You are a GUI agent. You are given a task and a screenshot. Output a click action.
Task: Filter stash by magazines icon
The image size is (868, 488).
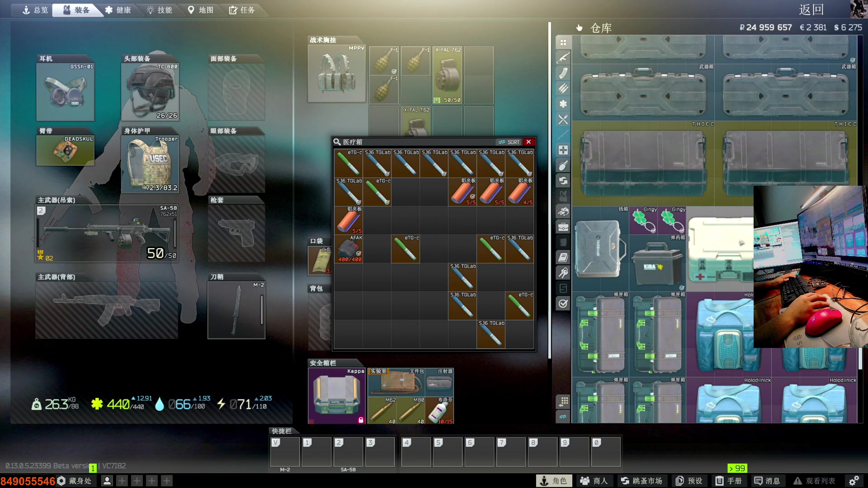coord(563,73)
